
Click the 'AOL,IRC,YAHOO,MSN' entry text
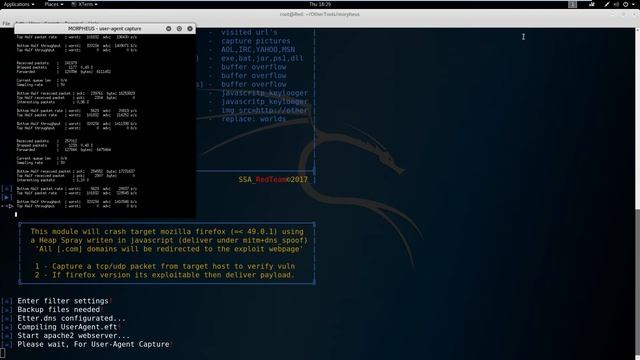coord(258,49)
